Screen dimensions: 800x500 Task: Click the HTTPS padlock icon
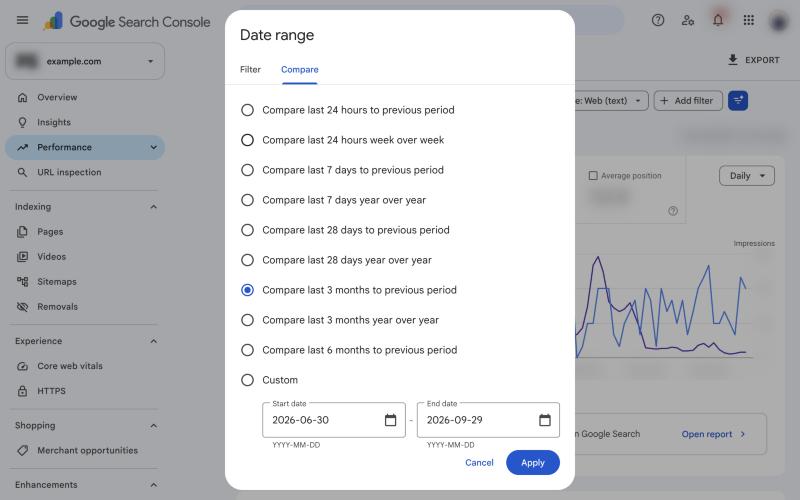click(22, 391)
